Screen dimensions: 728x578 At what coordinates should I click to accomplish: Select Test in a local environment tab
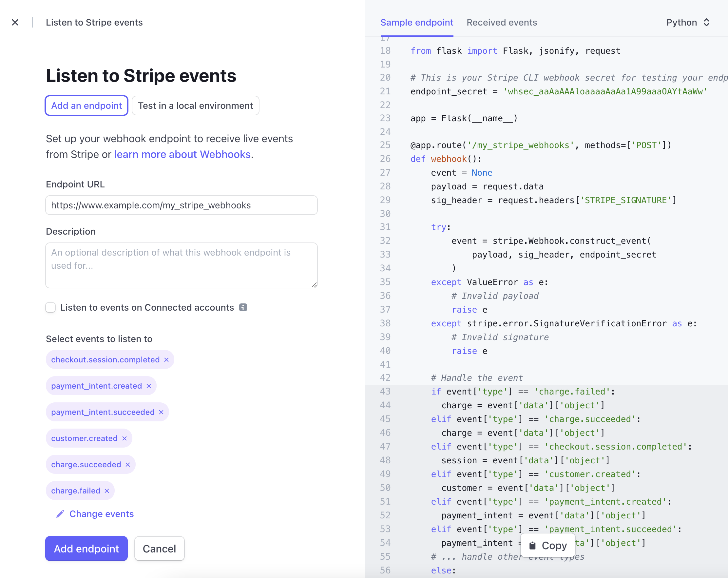pyautogui.click(x=195, y=106)
